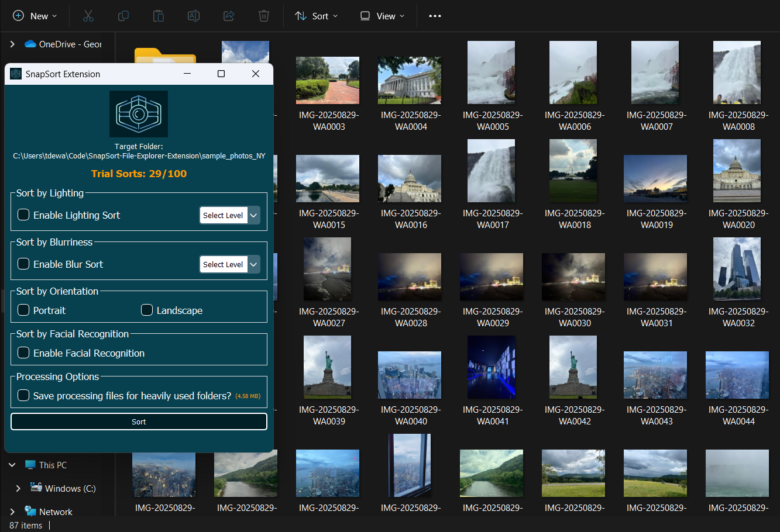
Task: Click the SnapSort camera logo
Action: pos(139,114)
